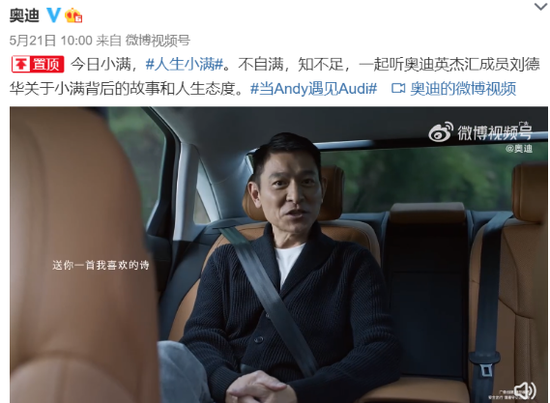Viewport: 550px width, 403px height.
Task: Open the 奥迪的微博视频 link
Action: coord(463,89)
